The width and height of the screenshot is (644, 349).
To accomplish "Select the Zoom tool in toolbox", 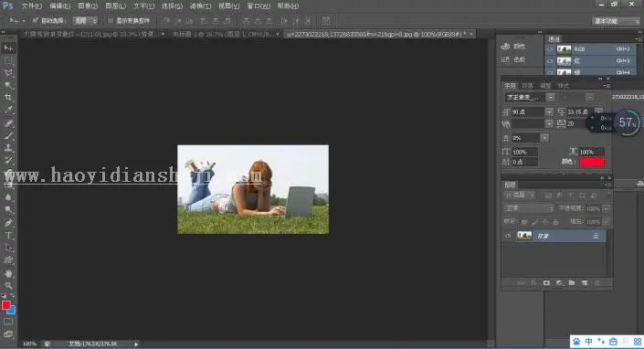I will click(x=8, y=285).
